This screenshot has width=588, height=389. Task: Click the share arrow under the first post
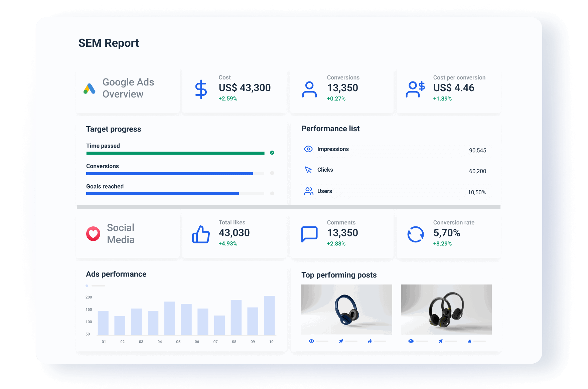coord(340,341)
